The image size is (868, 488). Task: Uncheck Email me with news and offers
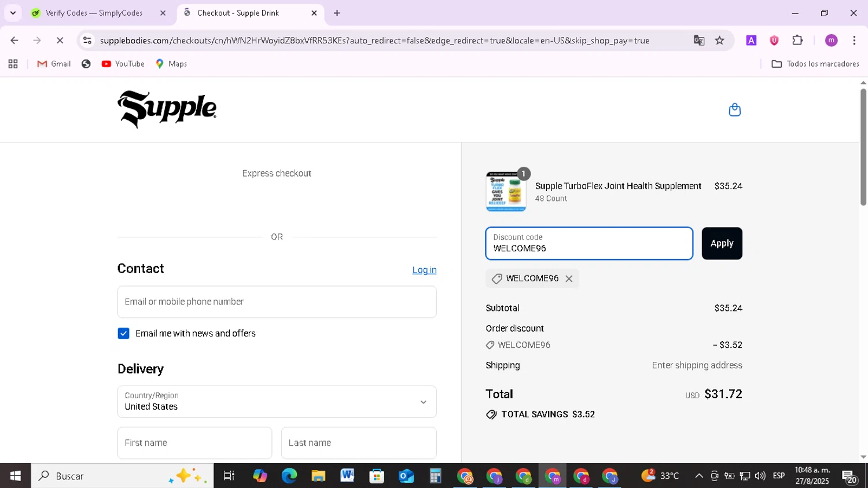(x=123, y=333)
